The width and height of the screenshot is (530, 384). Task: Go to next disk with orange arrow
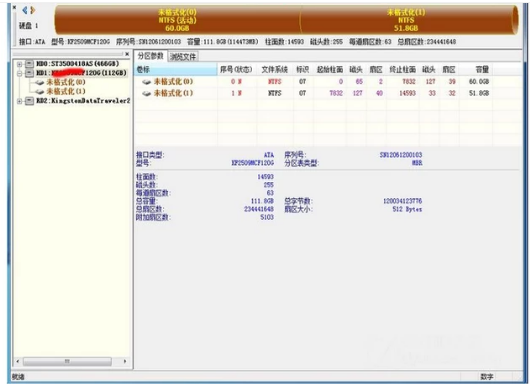tap(32, 10)
